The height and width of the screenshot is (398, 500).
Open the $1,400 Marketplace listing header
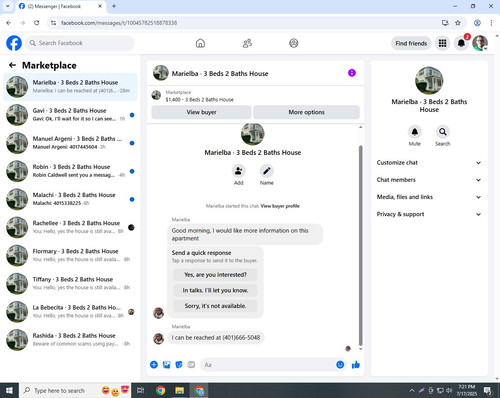point(255,96)
